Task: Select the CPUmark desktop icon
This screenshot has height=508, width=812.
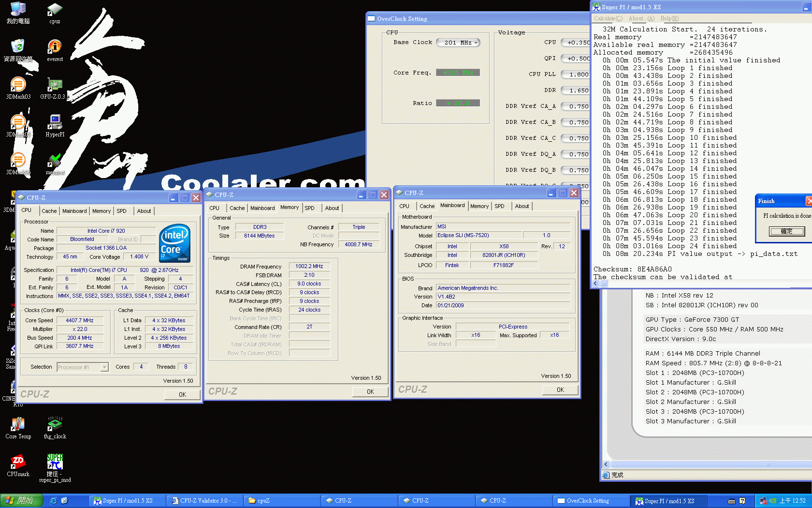Action: click(x=18, y=465)
